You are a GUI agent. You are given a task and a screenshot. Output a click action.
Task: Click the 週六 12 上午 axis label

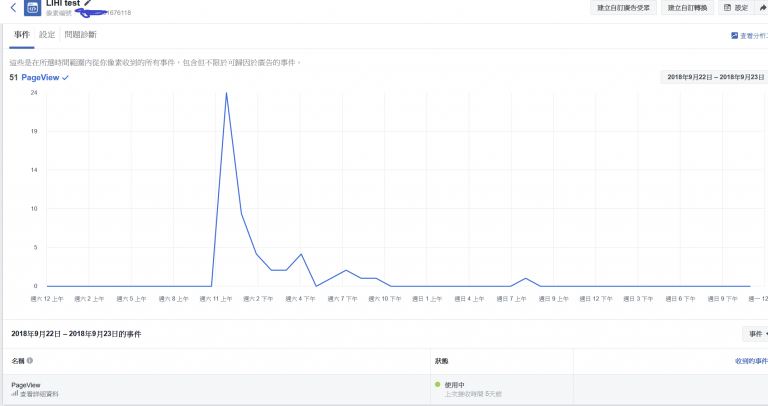pyautogui.click(x=47, y=299)
